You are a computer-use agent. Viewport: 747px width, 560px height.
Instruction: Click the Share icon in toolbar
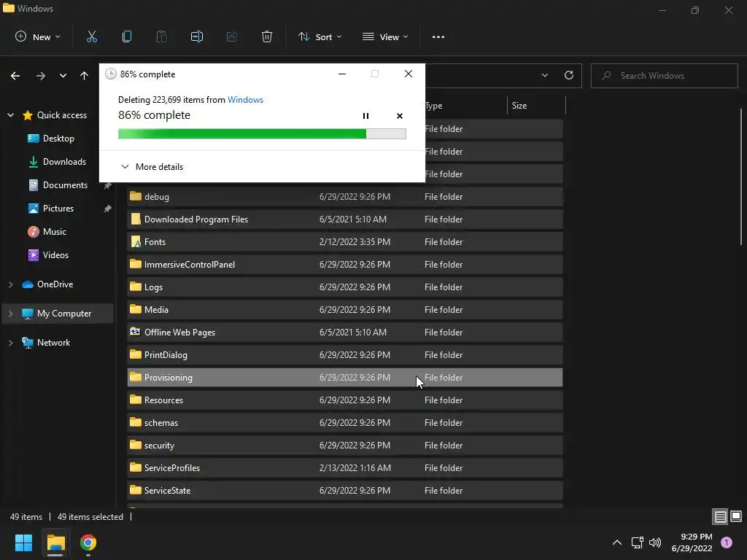[x=232, y=36]
